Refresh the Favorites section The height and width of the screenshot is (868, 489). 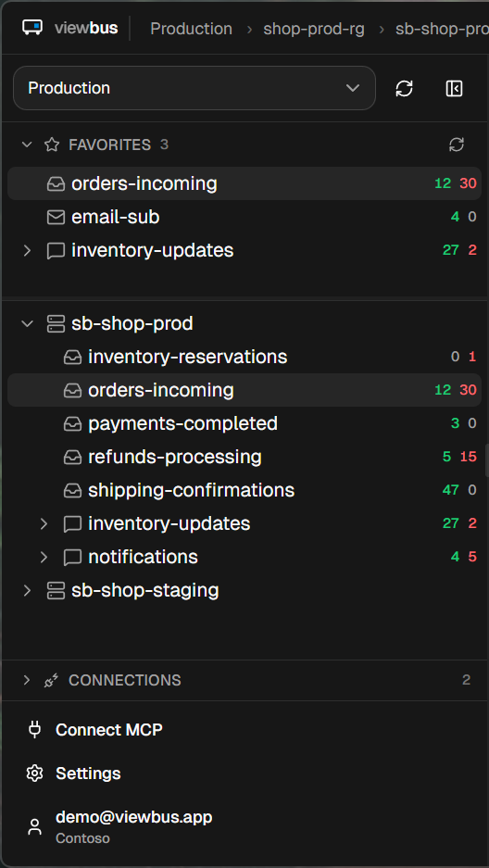coord(457,145)
